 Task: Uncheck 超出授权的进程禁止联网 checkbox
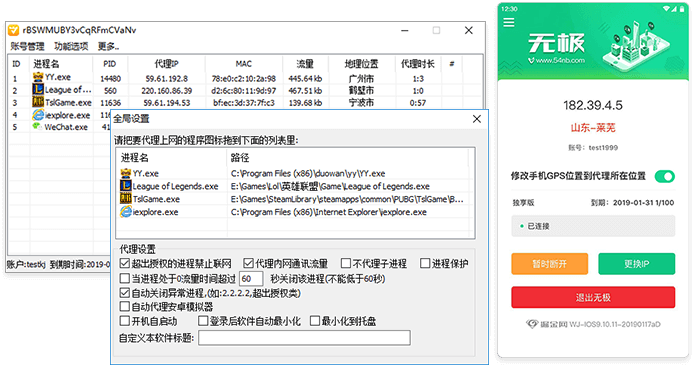click(124, 263)
